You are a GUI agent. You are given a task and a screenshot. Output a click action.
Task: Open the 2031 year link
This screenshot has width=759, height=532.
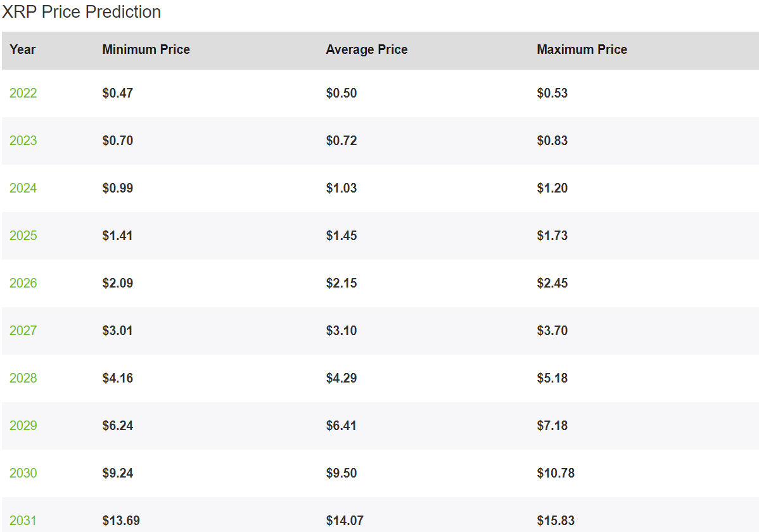tap(23, 521)
